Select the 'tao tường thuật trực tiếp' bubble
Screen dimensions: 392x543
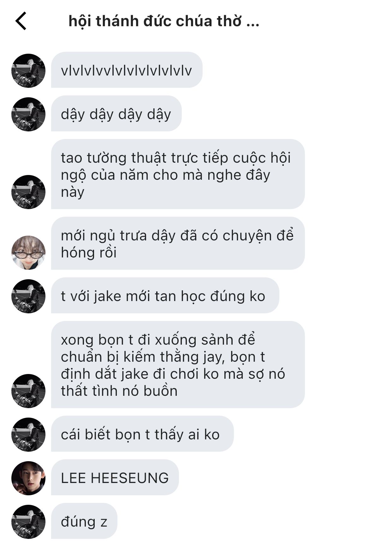coord(178,174)
